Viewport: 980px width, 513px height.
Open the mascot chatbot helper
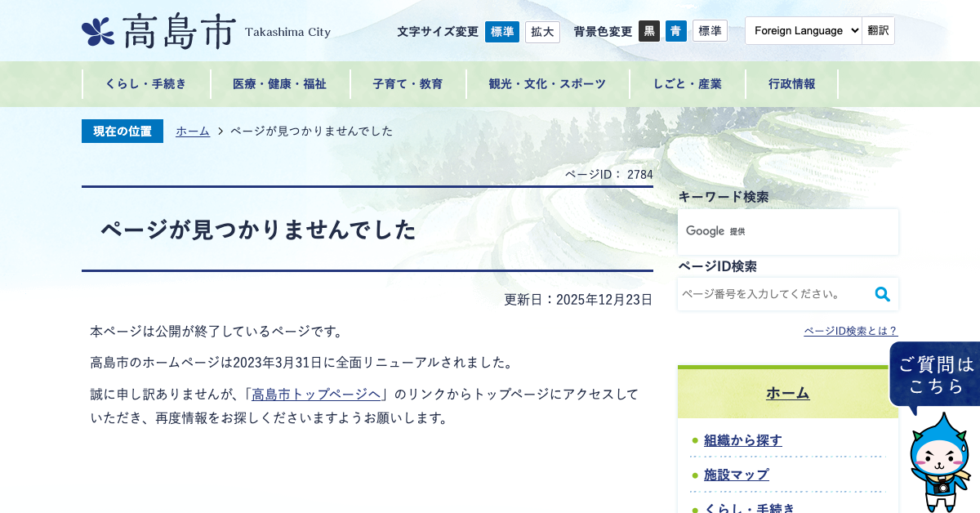tap(939, 462)
